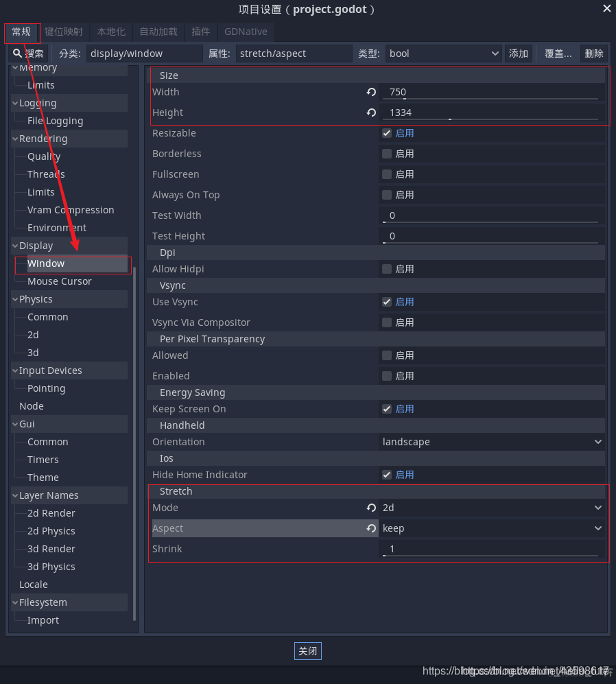Click the 关闭 button

(307, 651)
